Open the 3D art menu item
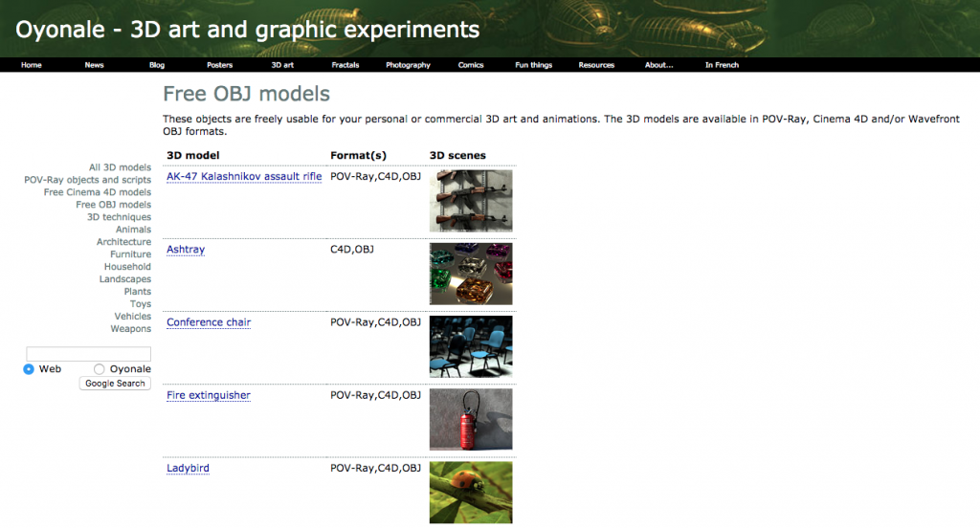Viewport: 980px width, 529px height. pos(282,65)
